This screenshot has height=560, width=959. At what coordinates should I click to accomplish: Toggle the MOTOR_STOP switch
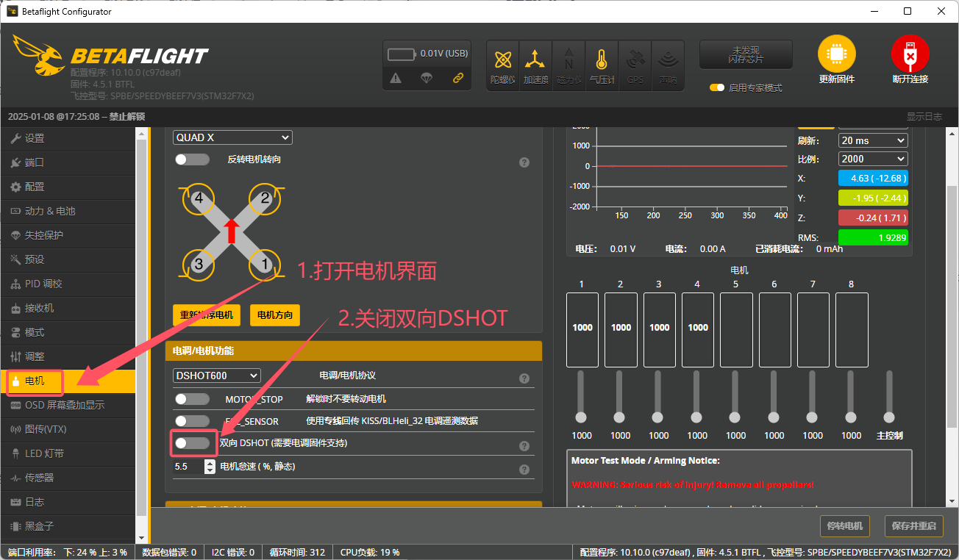click(x=192, y=399)
